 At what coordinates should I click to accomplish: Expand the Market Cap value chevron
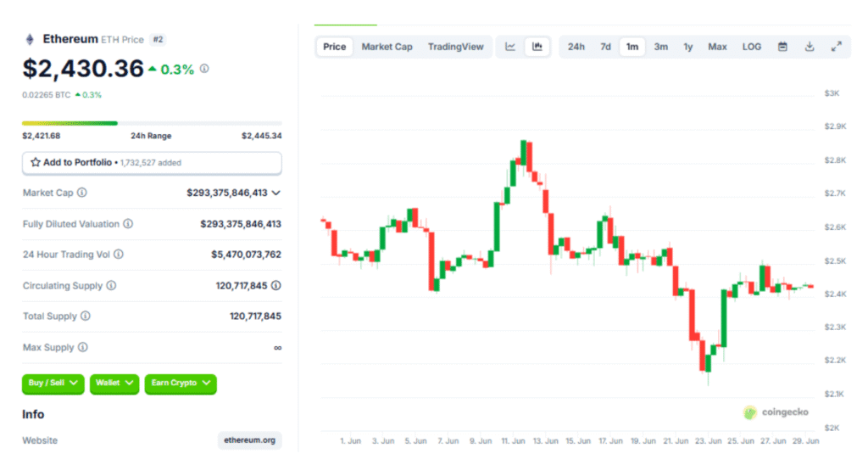tap(275, 193)
